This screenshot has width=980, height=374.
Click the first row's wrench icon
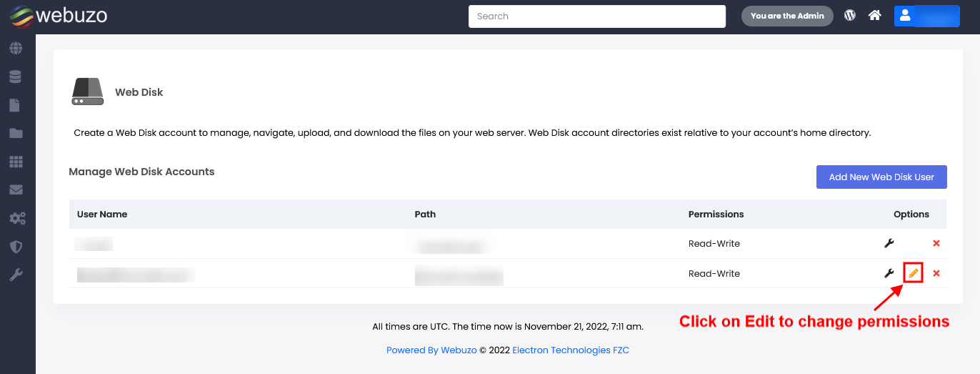pyautogui.click(x=889, y=243)
